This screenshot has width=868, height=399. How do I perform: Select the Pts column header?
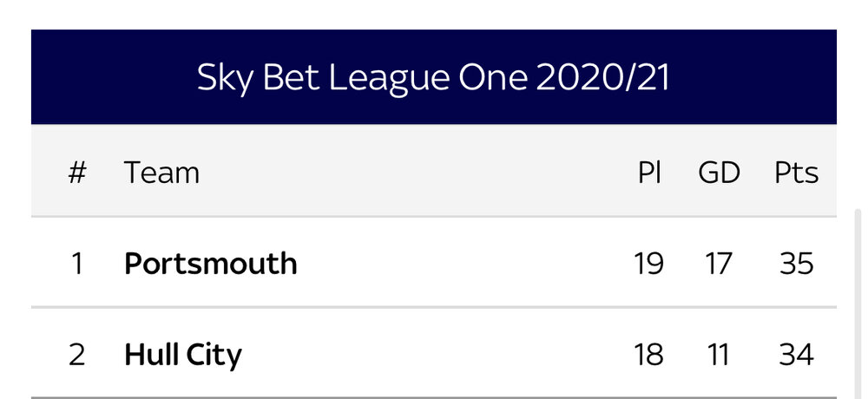point(796,172)
